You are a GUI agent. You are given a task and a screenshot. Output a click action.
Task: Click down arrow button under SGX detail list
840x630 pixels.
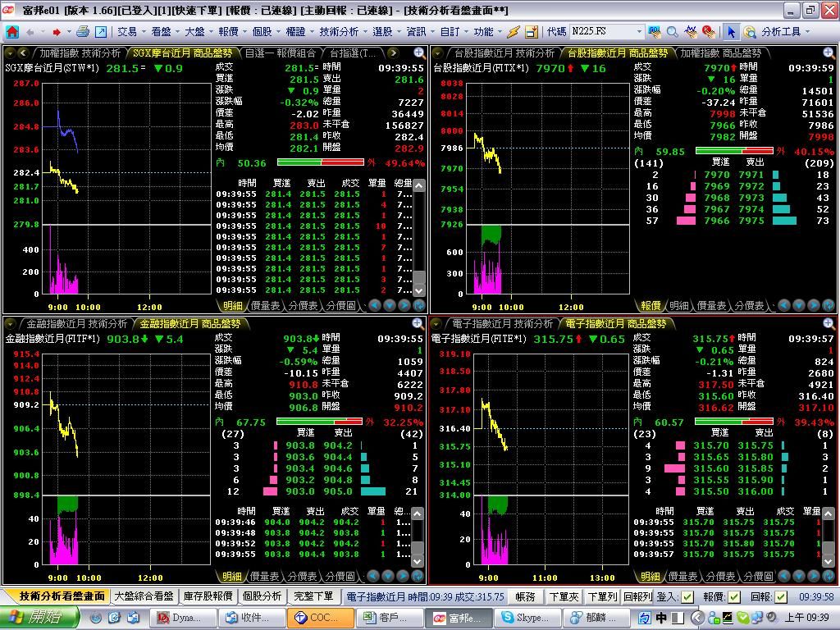(390, 305)
